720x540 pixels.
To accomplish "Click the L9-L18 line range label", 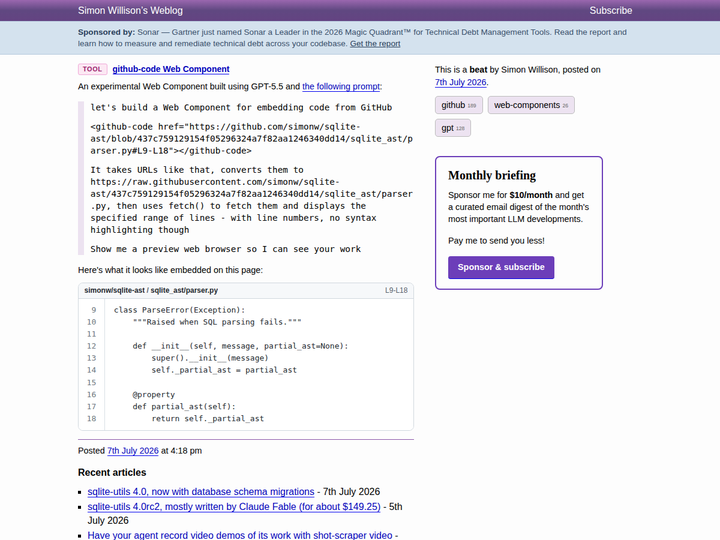I will [396, 291].
